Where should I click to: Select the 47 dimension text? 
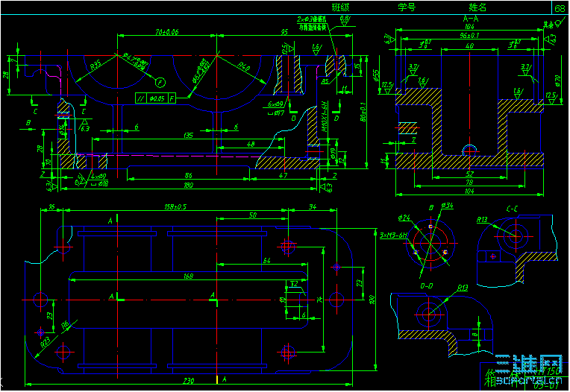284,175
